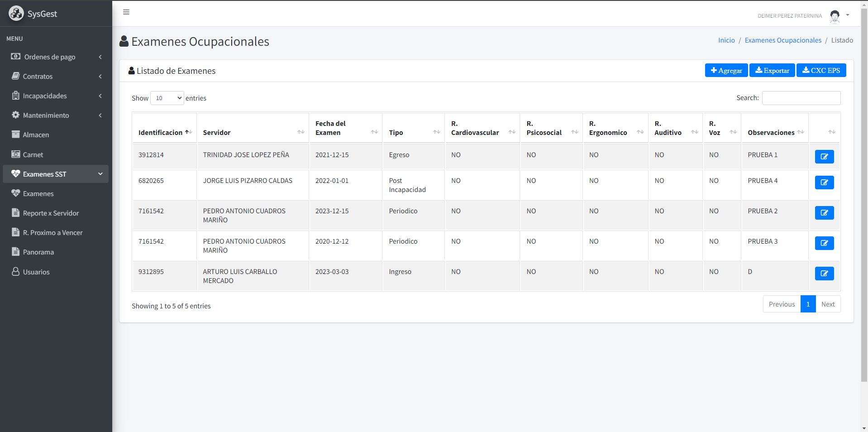Click edit icon for TRINIDAD JOSE LOPEZ PEÑA

tap(824, 157)
